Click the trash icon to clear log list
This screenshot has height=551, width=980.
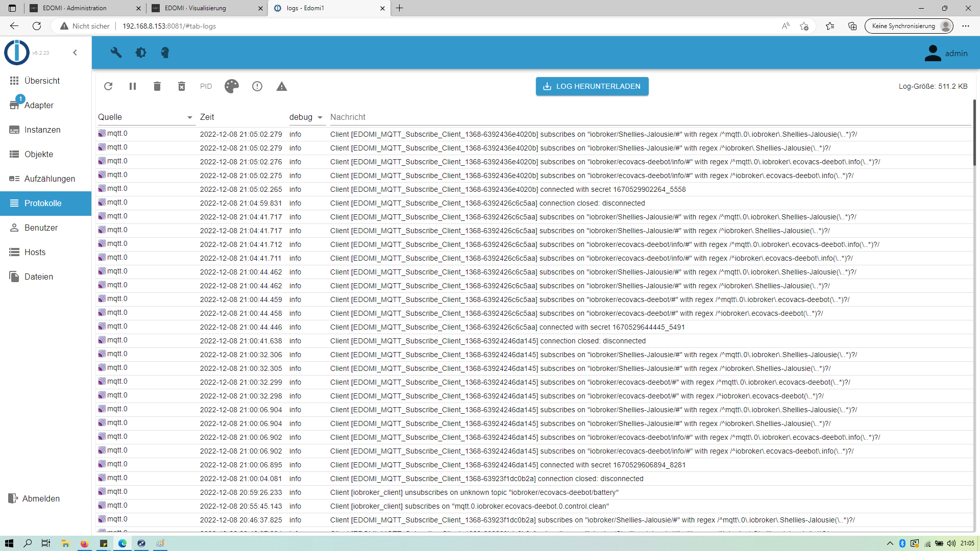157,86
